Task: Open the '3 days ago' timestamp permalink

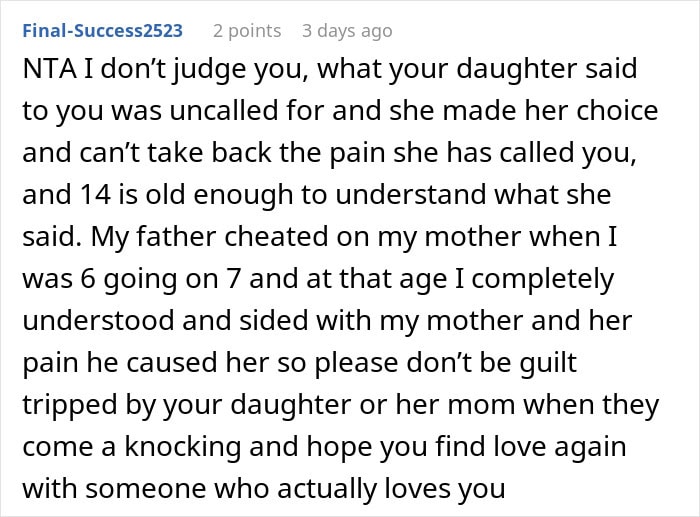Action: (347, 31)
